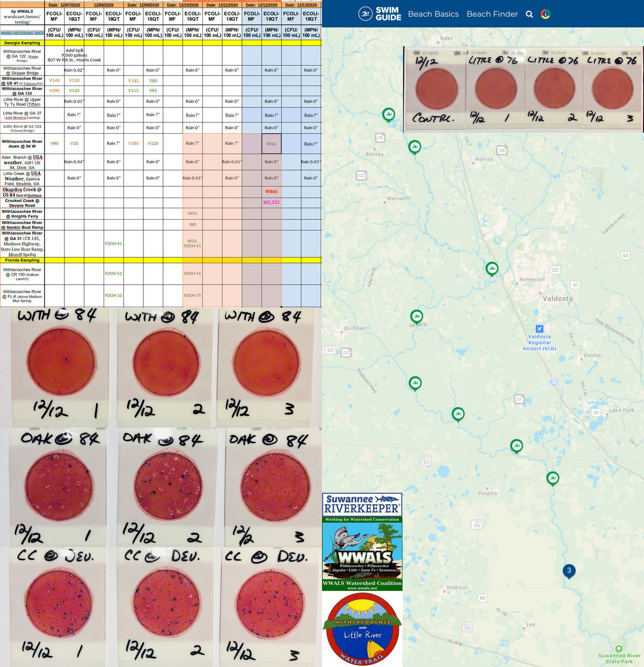Select the swim marker northeast of Barney
Image resolution: width=644 pixels, height=667 pixels.
[414, 147]
